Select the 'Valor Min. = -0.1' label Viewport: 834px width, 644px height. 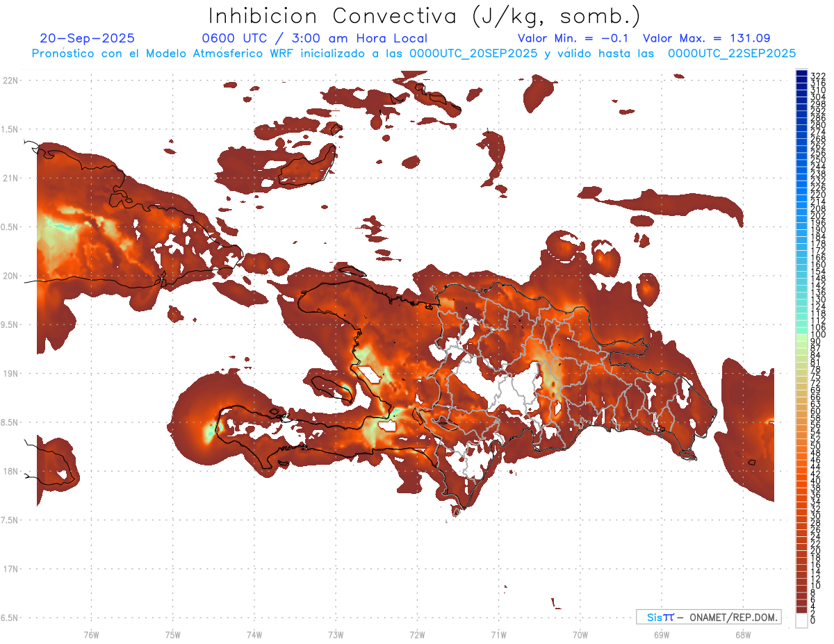pos(573,38)
